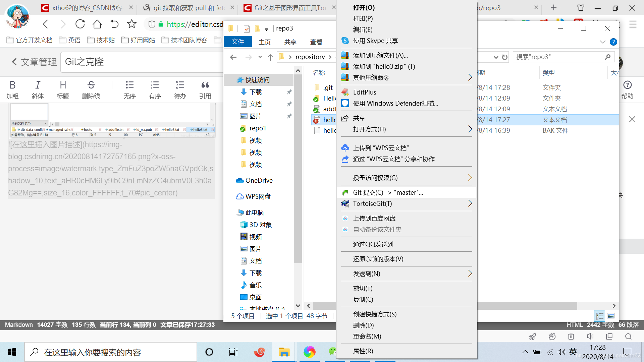Viewport: 644px width, 362px height.
Task: Open the trash icon in browser status bar
Action: coord(571,336)
